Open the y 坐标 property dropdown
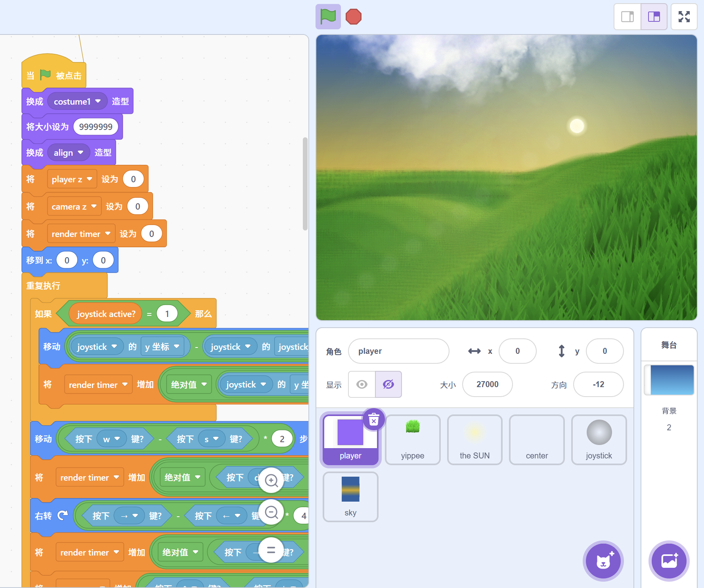704x588 pixels. point(163,347)
